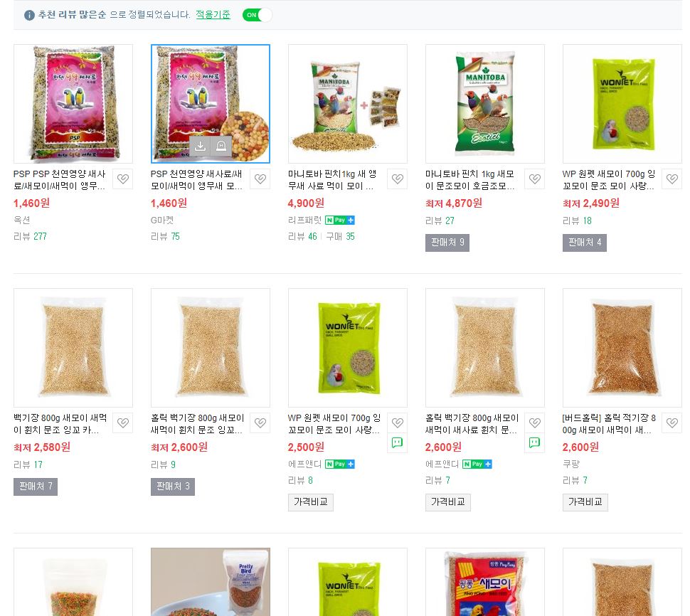Click 가격비교 under the WP 원펫 2,500원 item
The width and height of the screenshot is (690, 616).
pyautogui.click(x=311, y=502)
